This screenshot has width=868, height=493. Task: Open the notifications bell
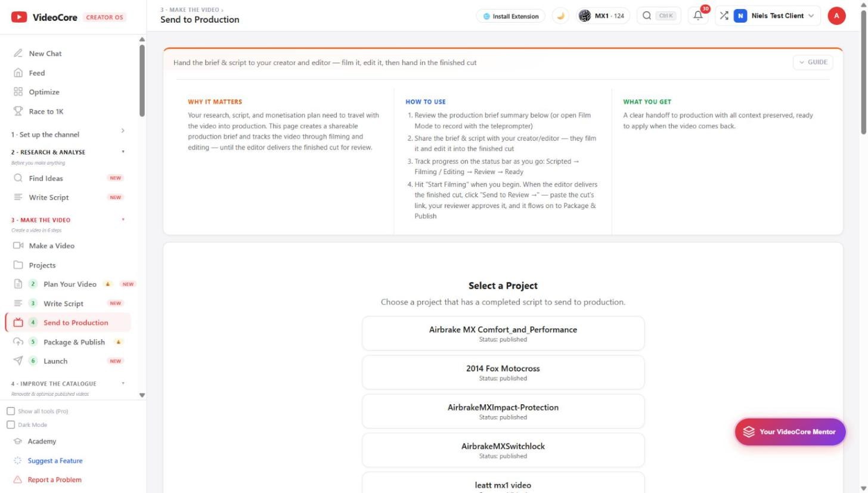(697, 16)
